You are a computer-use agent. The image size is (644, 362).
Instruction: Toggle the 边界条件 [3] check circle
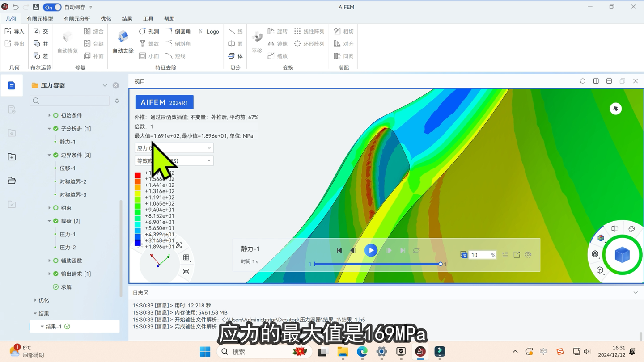(56, 155)
